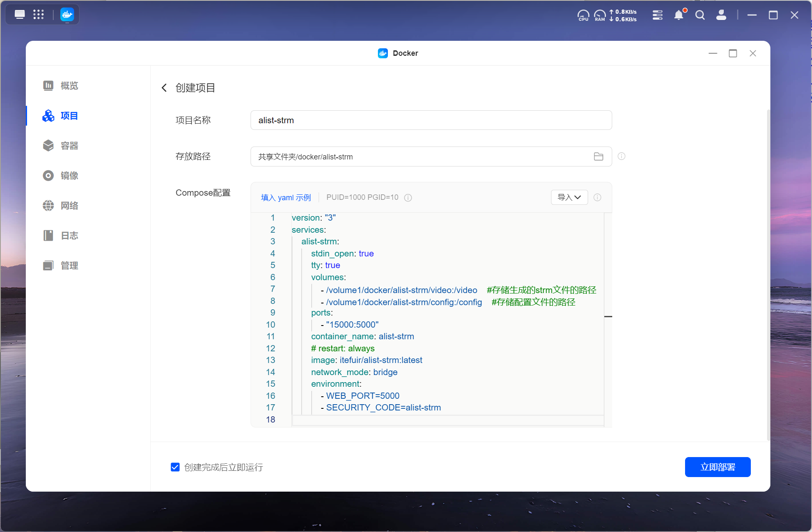The width and height of the screenshot is (812, 532).
Task: Click the info icon next to PUID=1000 PGID=10
Action: pos(408,198)
